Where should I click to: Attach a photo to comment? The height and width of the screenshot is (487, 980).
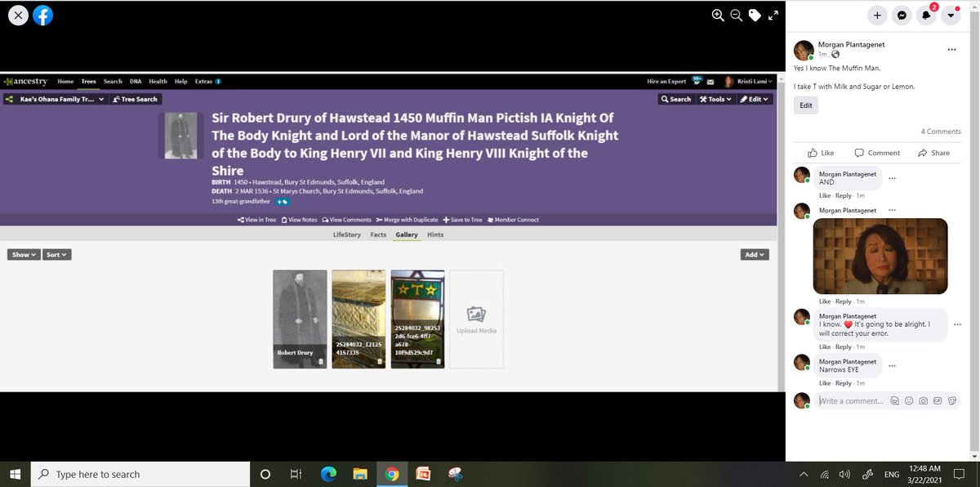(923, 401)
